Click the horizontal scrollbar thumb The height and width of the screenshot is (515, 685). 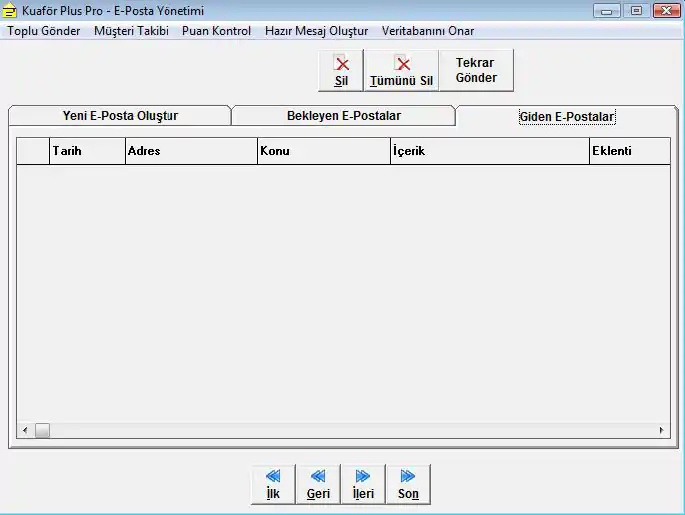pyautogui.click(x=42, y=431)
